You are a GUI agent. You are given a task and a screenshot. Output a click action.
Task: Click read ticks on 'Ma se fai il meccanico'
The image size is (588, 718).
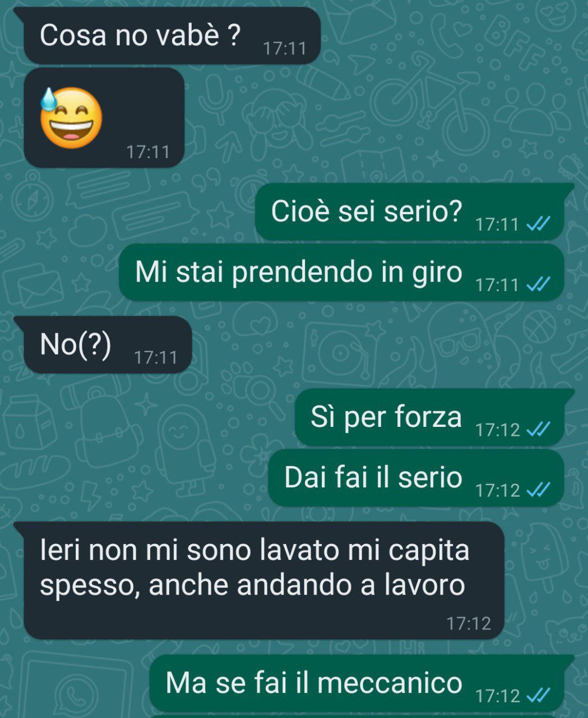click(539, 696)
